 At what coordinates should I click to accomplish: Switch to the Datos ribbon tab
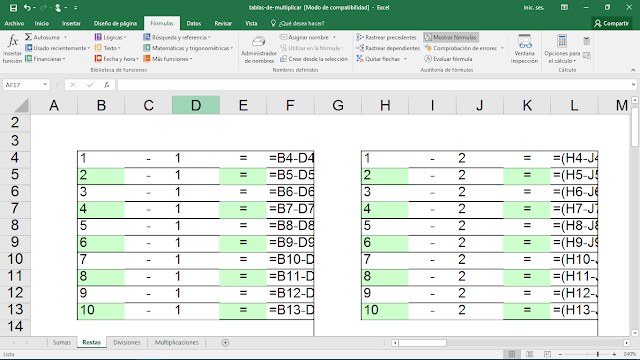pos(193,23)
